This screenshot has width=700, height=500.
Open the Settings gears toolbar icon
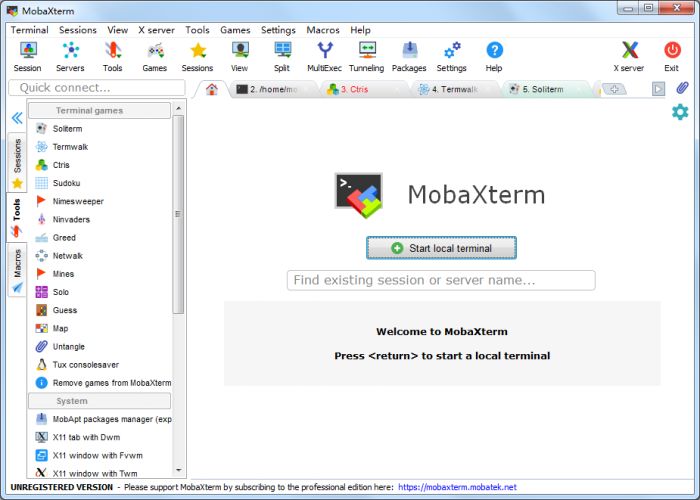(x=451, y=57)
